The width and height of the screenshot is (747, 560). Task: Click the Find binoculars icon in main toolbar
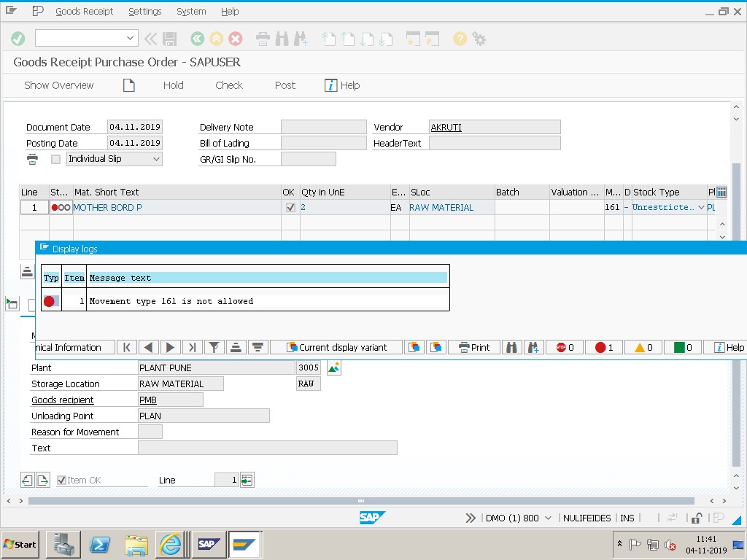pos(282,39)
